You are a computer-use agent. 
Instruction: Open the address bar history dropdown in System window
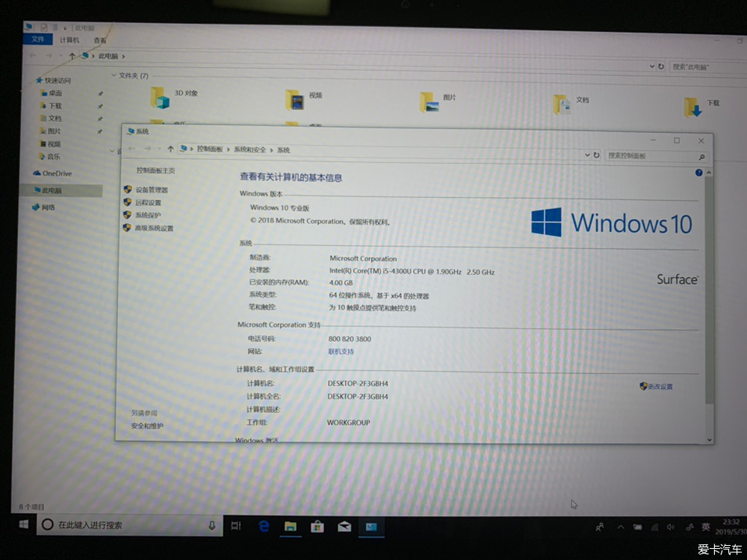click(587, 155)
